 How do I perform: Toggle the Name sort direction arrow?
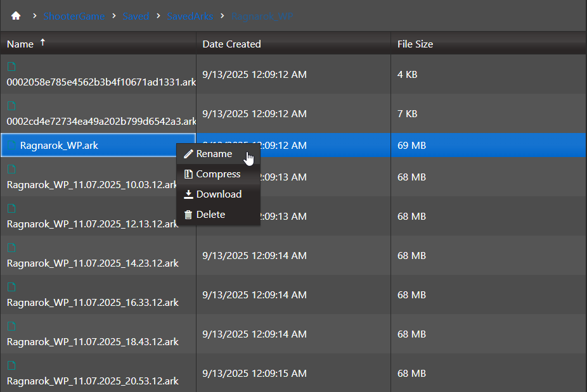point(42,42)
